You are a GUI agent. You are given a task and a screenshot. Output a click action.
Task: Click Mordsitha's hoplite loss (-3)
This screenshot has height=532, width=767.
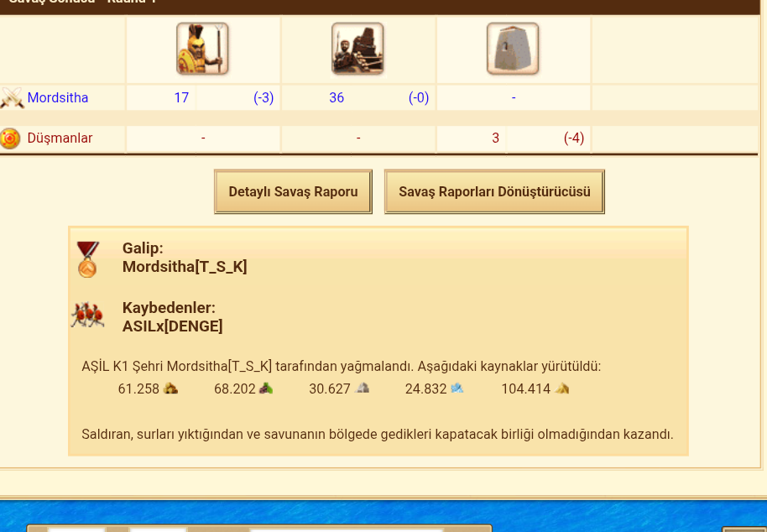pyautogui.click(x=263, y=98)
